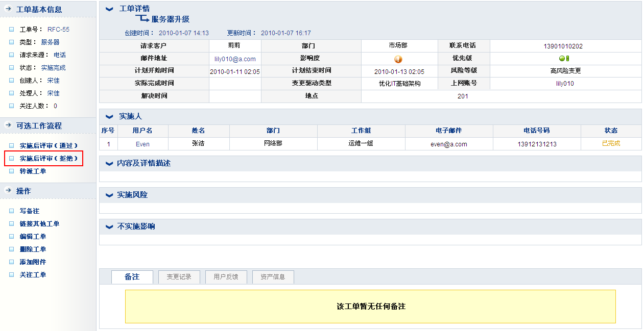This screenshot has width=644, height=331.
Task: Expand the 内容及详情描述 section
Action: point(109,164)
